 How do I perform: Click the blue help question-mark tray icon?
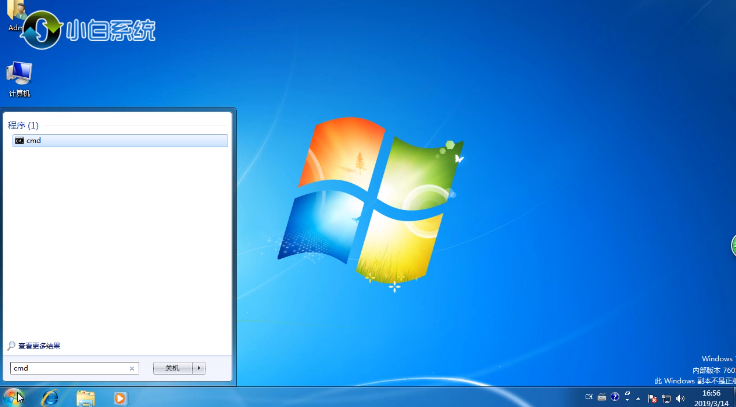pos(614,397)
